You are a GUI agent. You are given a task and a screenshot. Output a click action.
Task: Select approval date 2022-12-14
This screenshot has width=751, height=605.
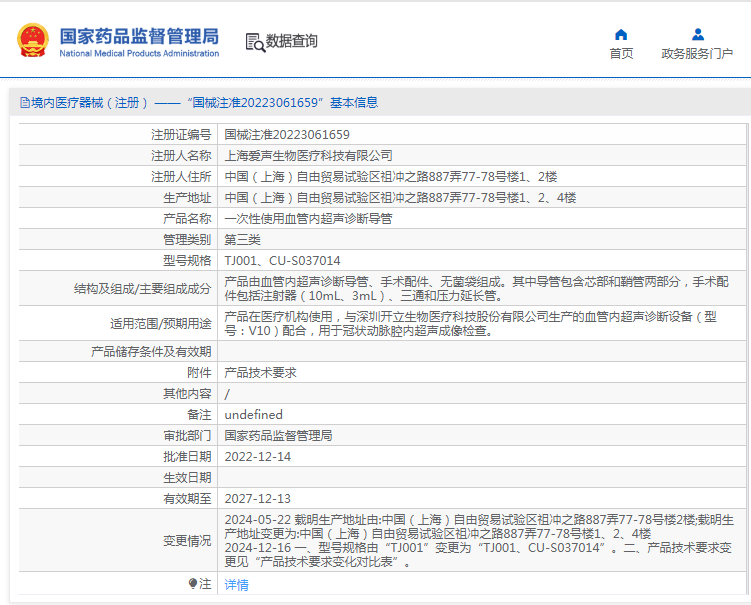tap(258, 457)
